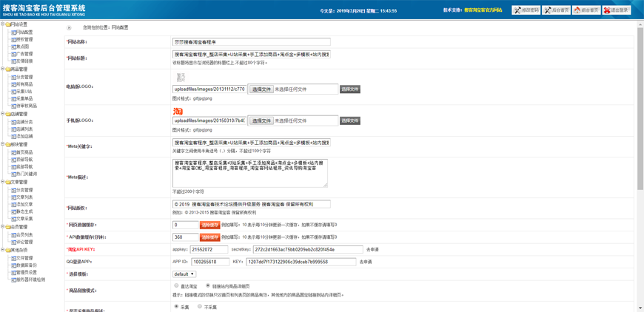
Task: Open 首页商品 sidebar page
Action: tap(24, 152)
